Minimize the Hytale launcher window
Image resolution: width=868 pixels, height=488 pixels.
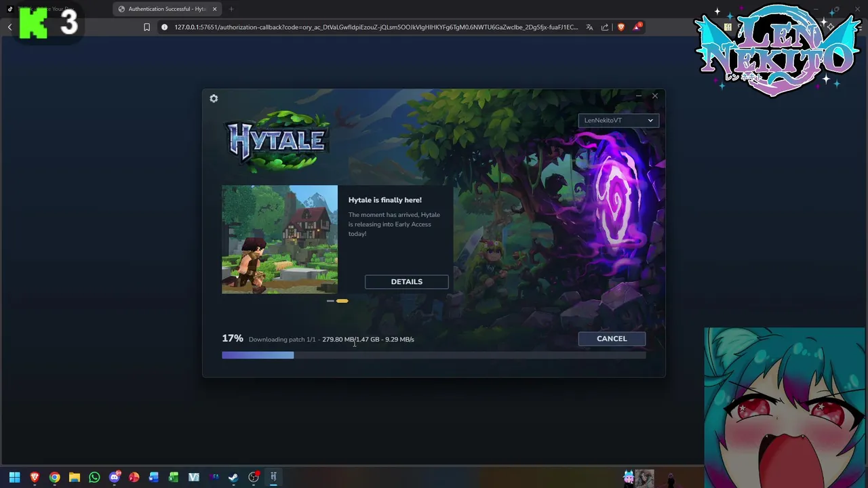pos(638,96)
